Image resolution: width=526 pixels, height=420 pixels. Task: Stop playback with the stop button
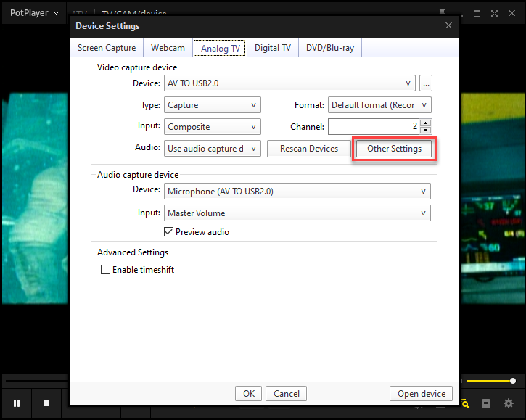pos(46,403)
